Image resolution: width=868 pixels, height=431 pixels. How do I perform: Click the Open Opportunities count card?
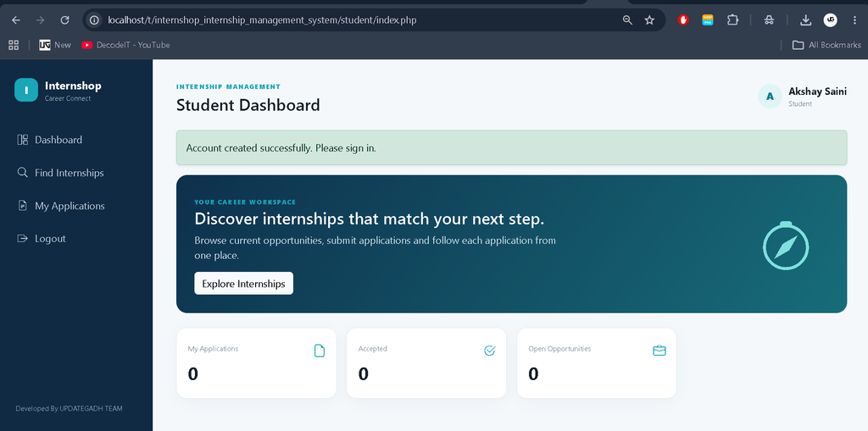point(597,363)
